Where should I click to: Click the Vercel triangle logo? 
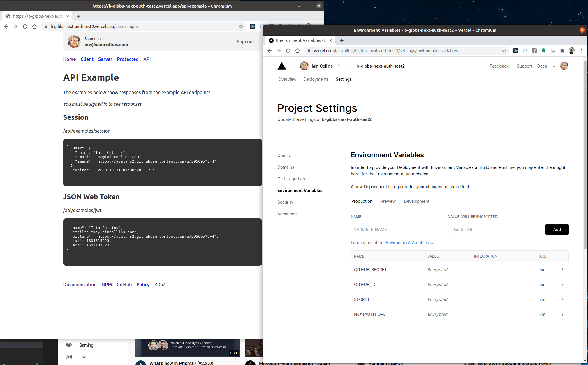tap(281, 66)
